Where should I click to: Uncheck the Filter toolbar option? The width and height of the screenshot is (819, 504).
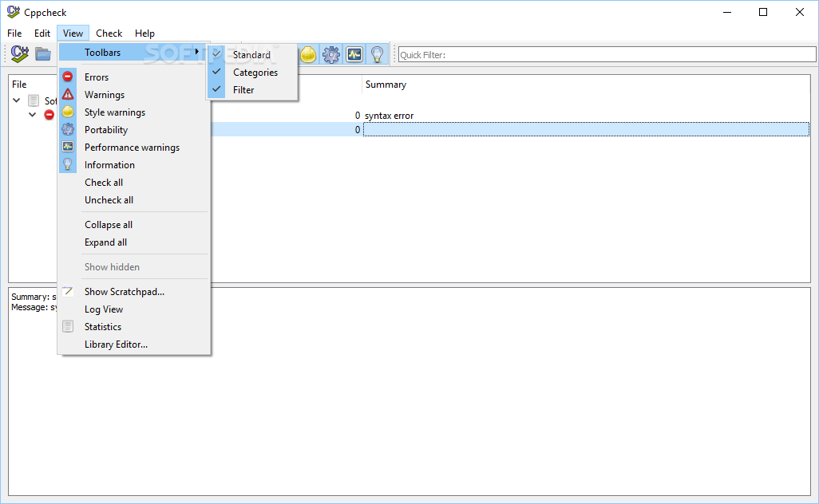point(253,90)
